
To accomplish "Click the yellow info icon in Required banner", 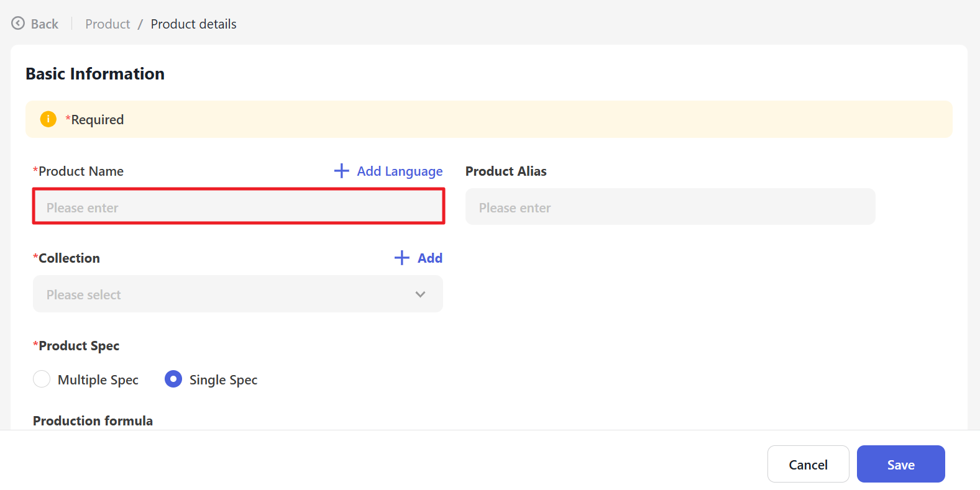I will [48, 119].
